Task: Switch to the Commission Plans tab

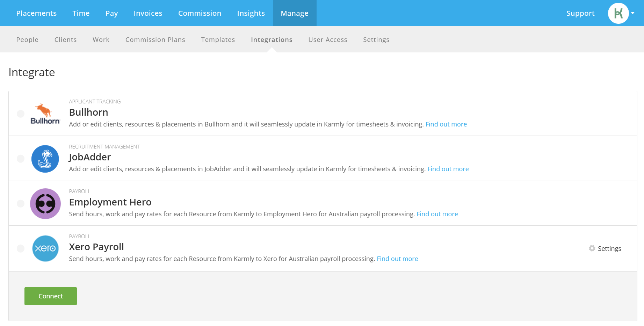Action: (155, 40)
